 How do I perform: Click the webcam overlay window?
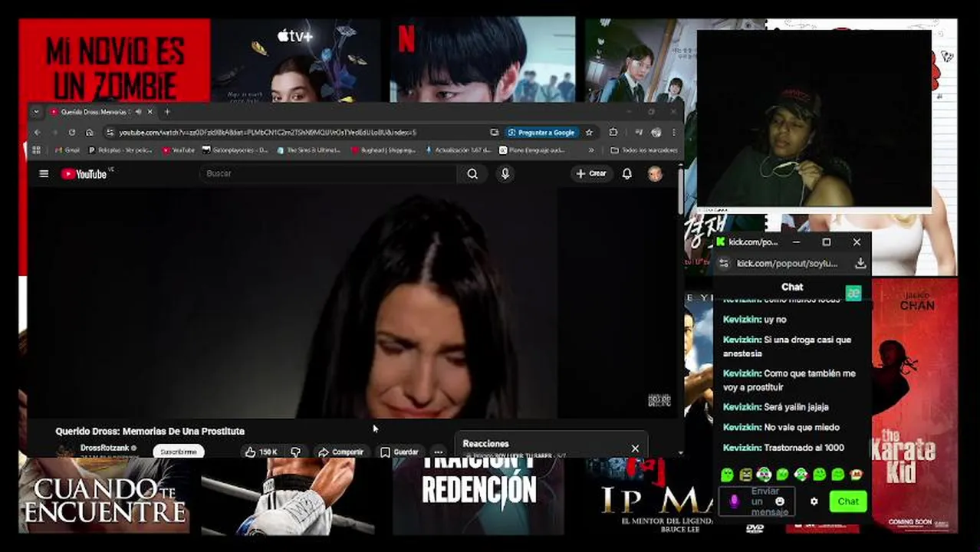[814, 119]
